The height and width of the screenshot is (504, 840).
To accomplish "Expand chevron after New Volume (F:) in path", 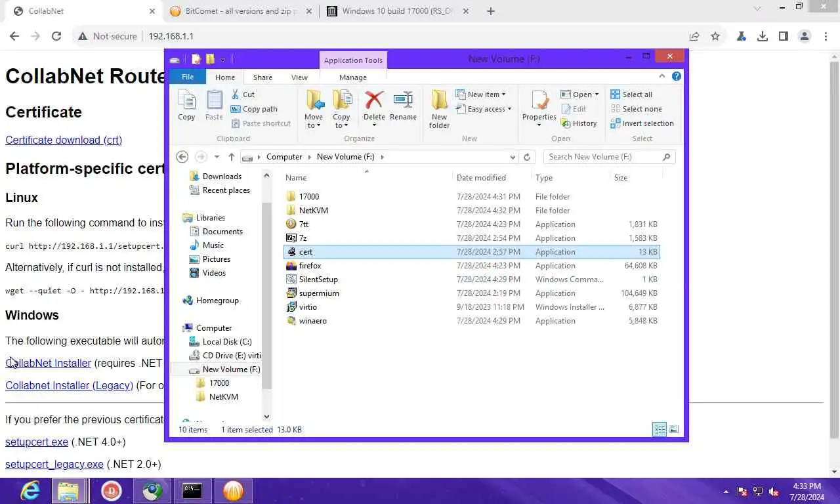I will coord(382,157).
